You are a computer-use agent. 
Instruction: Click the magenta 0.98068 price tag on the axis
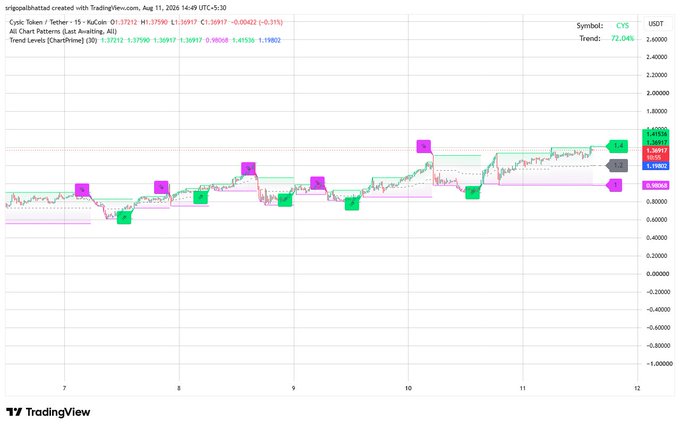tap(656, 186)
